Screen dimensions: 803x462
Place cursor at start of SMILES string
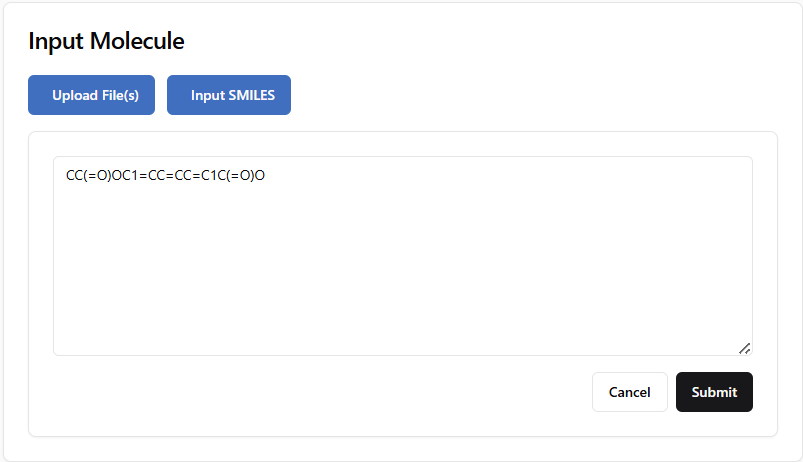67,176
